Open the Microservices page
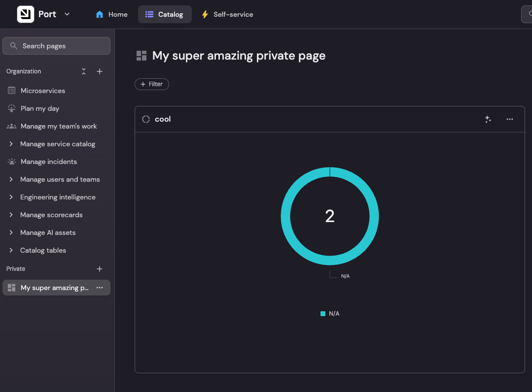The height and width of the screenshot is (392, 532). (x=56, y=91)
